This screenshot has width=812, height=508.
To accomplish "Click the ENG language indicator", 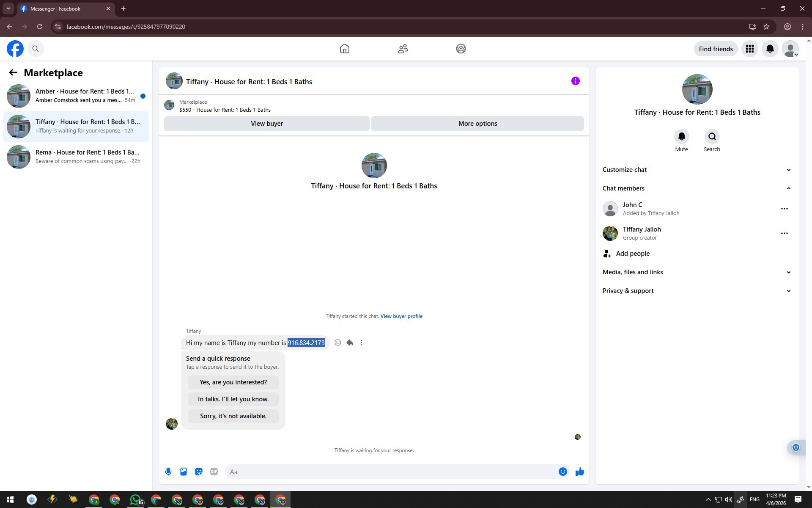I will 754,500.
